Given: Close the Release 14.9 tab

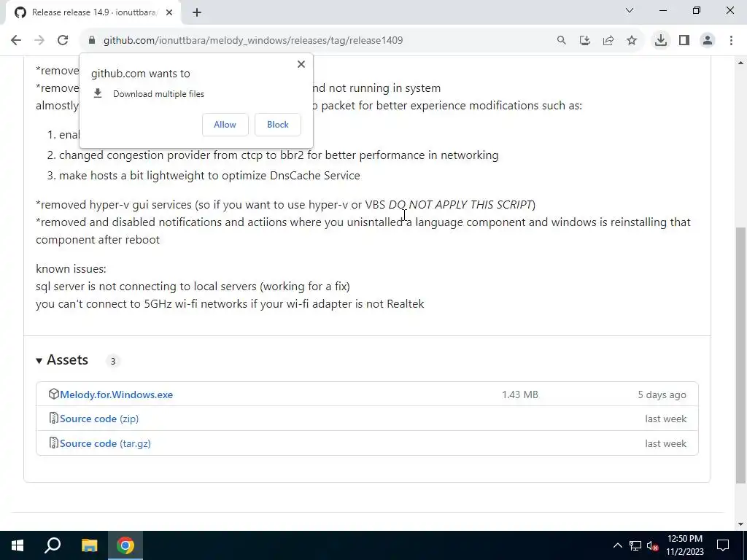Looking at the screenshot, I should [x=169, y=12].
